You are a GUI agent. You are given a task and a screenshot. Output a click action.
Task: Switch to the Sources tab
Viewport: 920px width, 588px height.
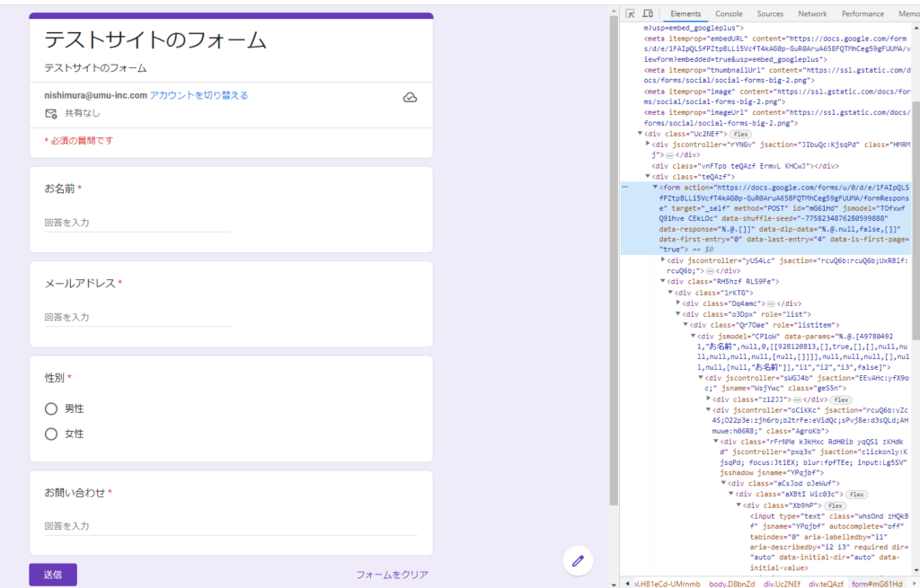click(769, 13)
